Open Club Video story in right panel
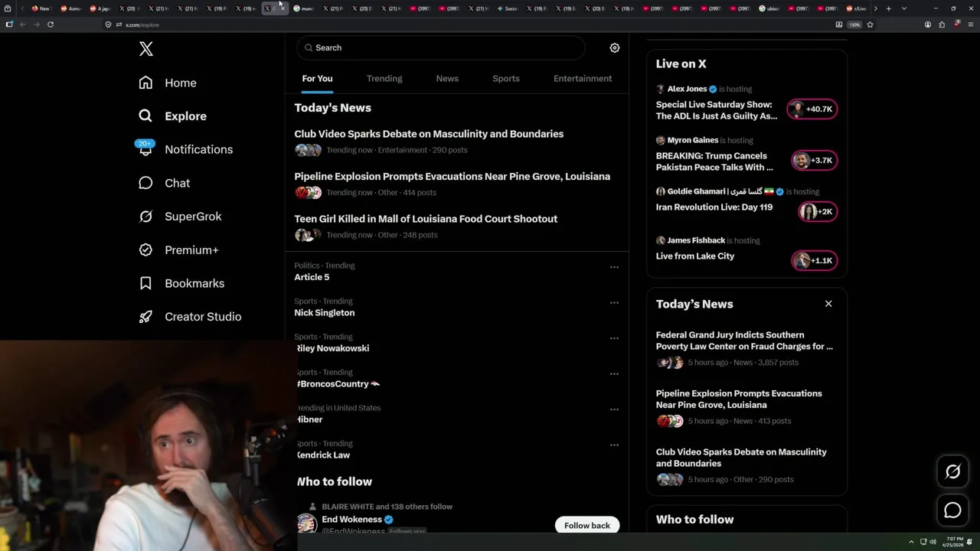The height and width of the screenshot is (551, 980). click(x=741, y=458)
